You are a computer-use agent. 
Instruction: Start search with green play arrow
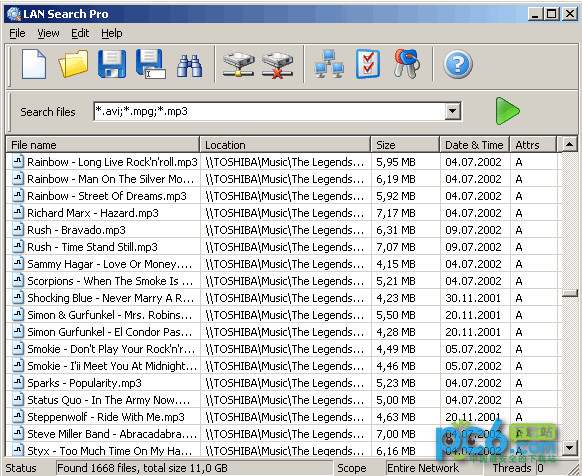pos(507,111)
